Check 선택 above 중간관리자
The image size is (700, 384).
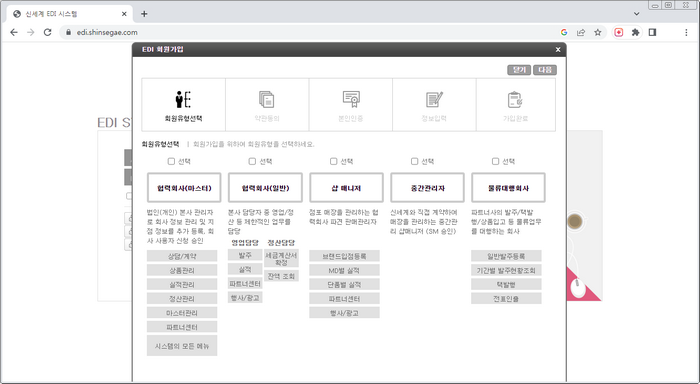pos(414,161)
